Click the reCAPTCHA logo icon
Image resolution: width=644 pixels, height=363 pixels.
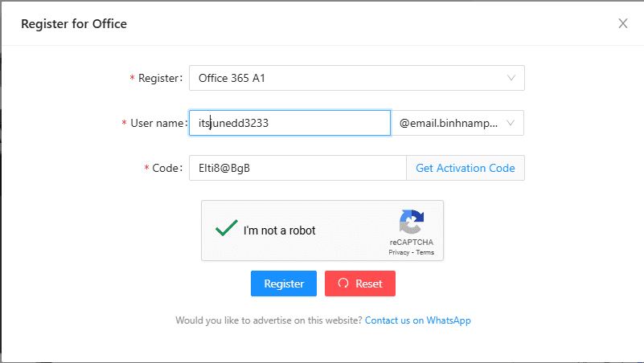tap(411, 222)
